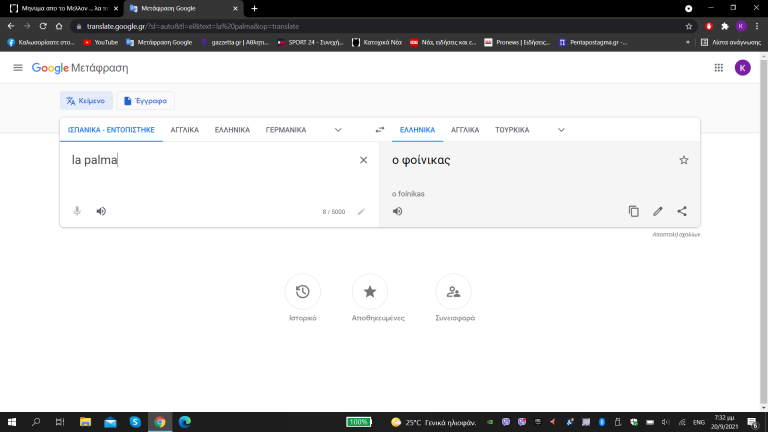
Task: Save translation with star icon
Action: click(684, 160)
